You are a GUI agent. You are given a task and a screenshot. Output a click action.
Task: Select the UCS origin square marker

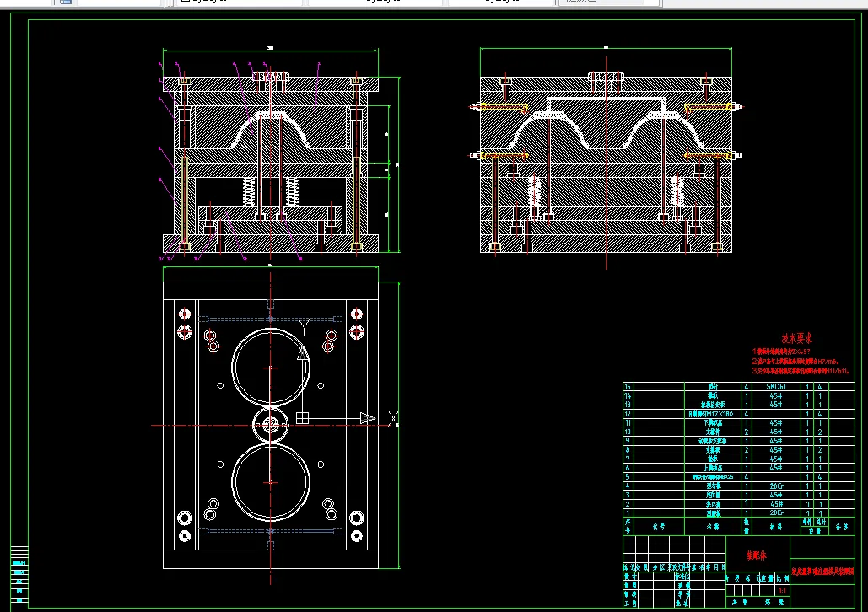[x=302, y=418]
